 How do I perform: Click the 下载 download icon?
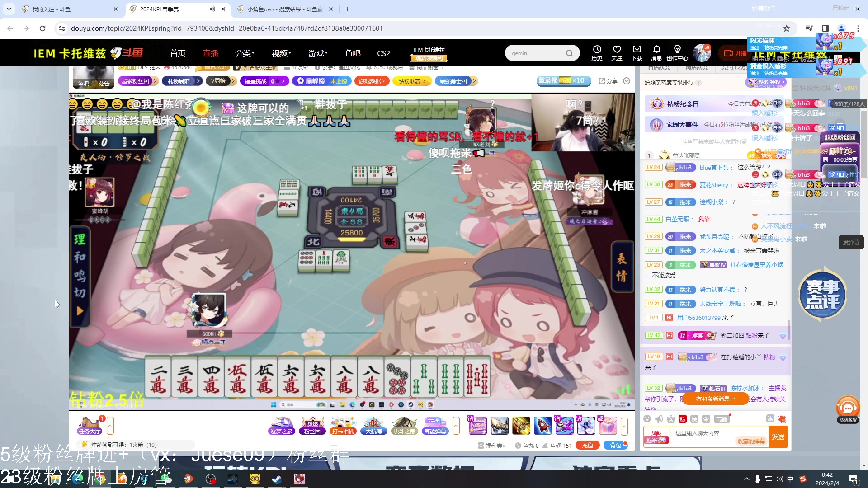(x=637, y=53)
